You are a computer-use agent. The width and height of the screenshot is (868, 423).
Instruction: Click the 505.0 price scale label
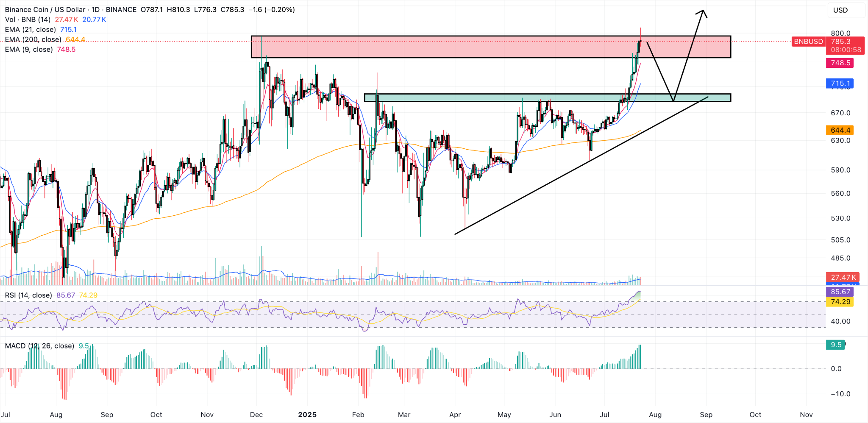point(840,240)
